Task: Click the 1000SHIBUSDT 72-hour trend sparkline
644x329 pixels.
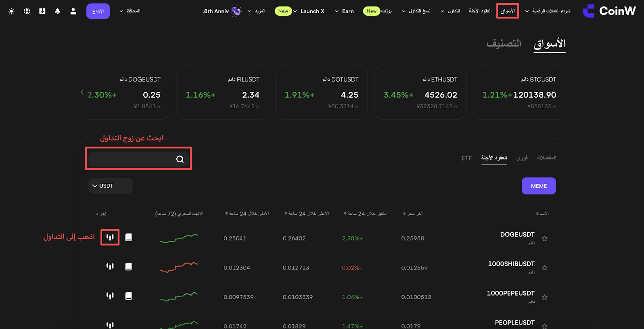Action: 179,267
